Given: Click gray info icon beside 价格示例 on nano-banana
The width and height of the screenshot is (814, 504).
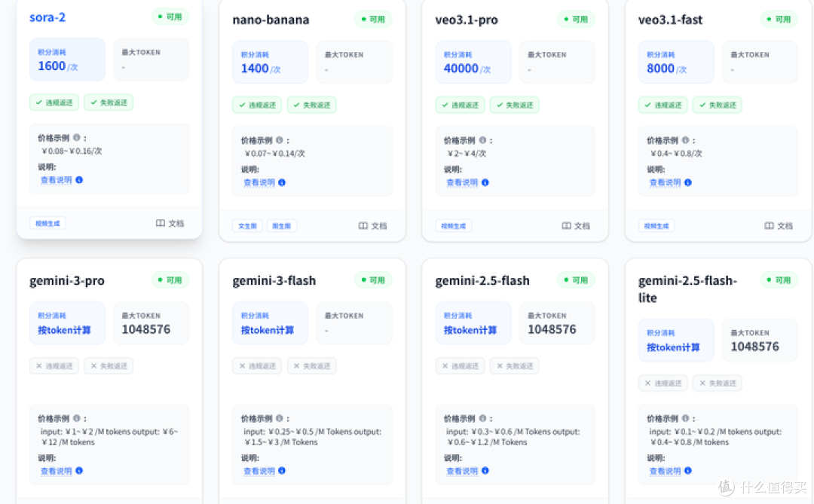Looking at the screenshot, I should (x=280, y=140).
